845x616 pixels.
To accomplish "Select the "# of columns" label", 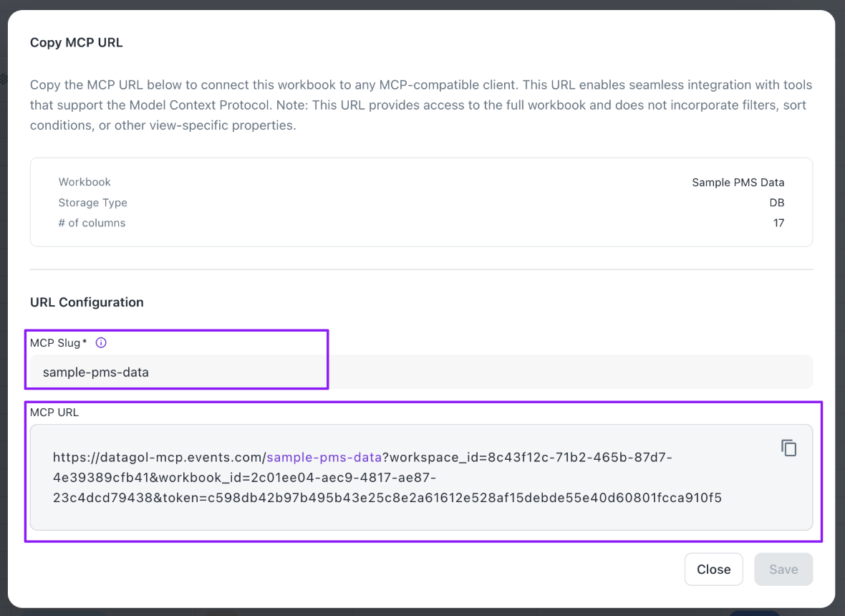I will (92, 223).
